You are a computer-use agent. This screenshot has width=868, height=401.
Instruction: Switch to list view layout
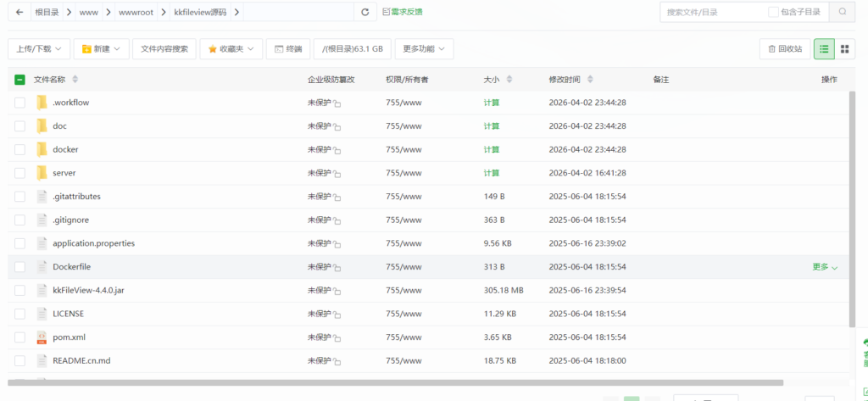[824, 48]
